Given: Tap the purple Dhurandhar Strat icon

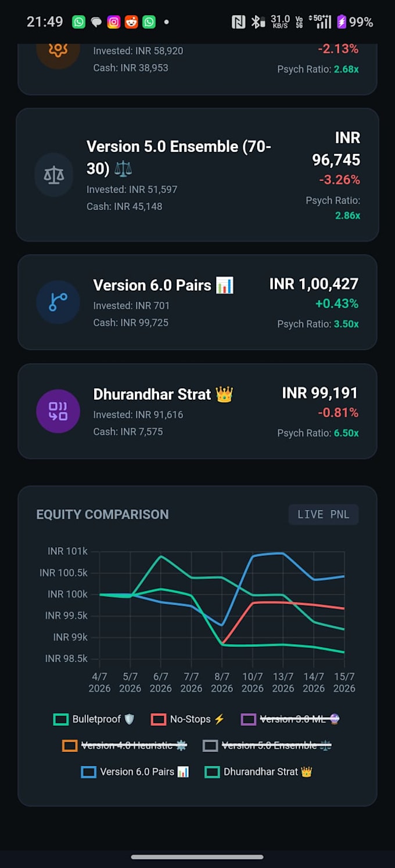Looking at the screenshot, I should (58, 411).
